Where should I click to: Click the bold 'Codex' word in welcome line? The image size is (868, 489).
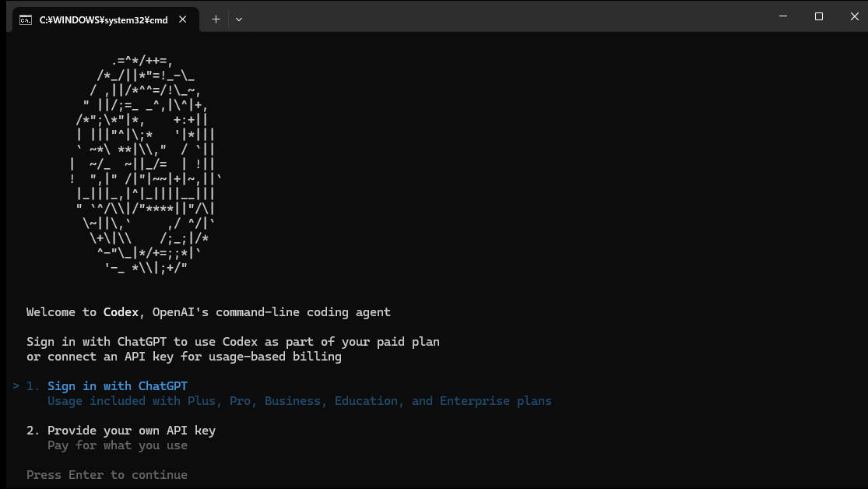pos(121,312)
